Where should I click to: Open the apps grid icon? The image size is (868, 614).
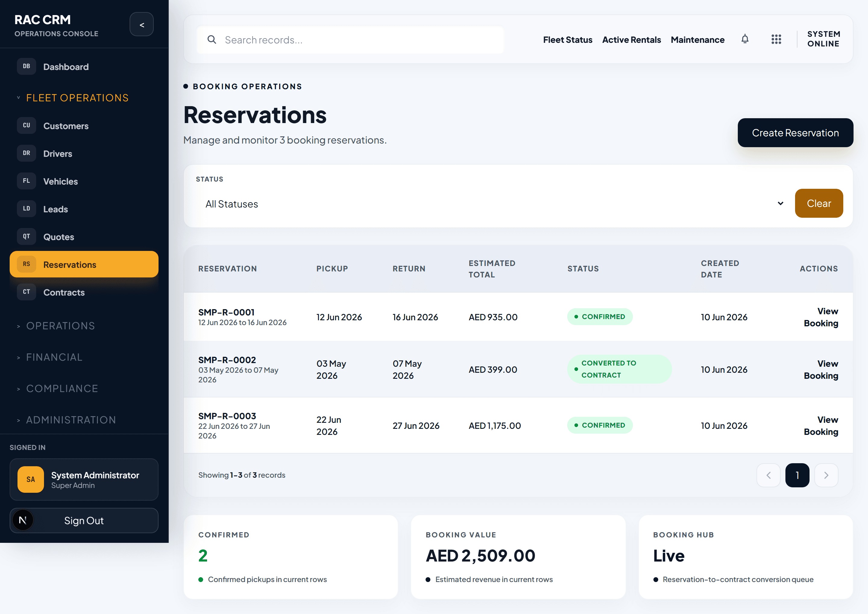point(776,39)
